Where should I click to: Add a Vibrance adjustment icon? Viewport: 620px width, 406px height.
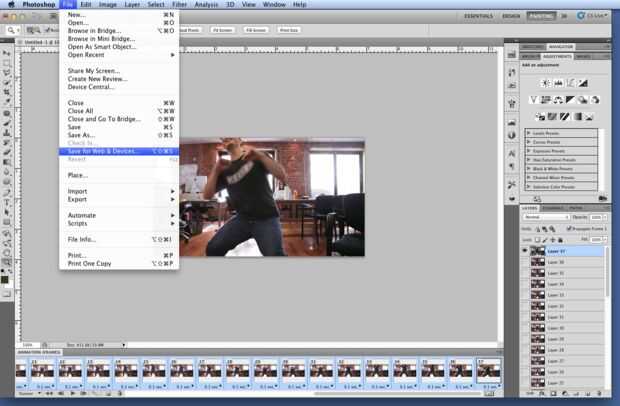(533, 100)
